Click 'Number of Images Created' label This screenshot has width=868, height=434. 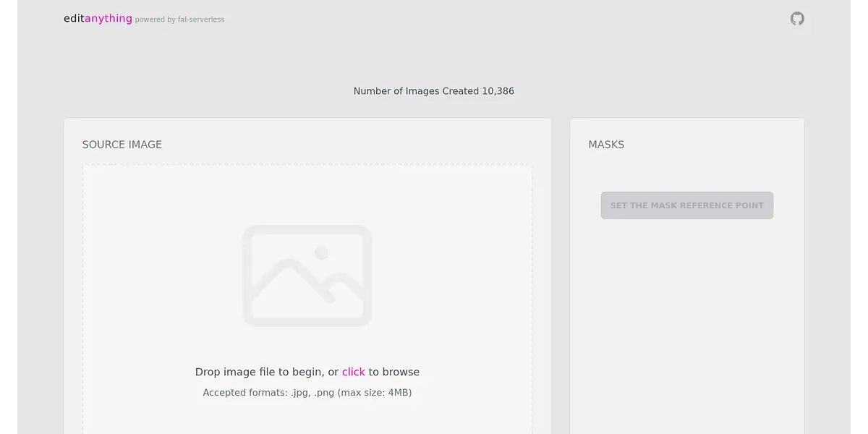[416, 91]
